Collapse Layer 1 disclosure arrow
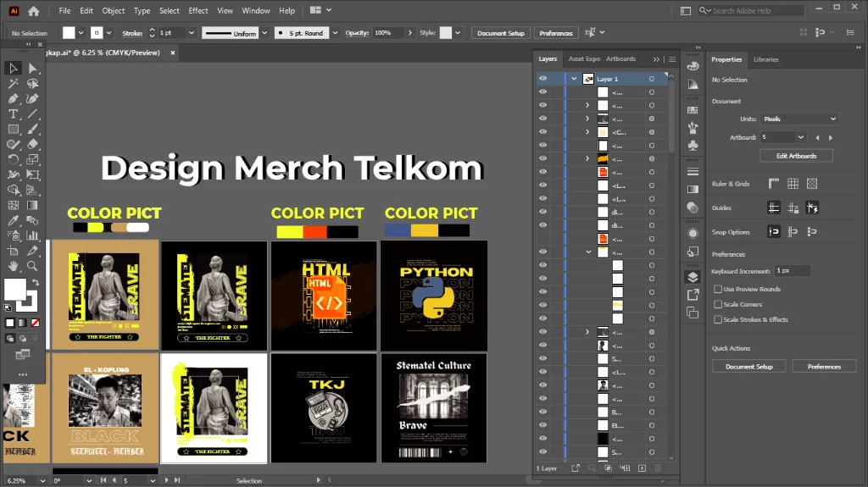 tap(574, 79)
